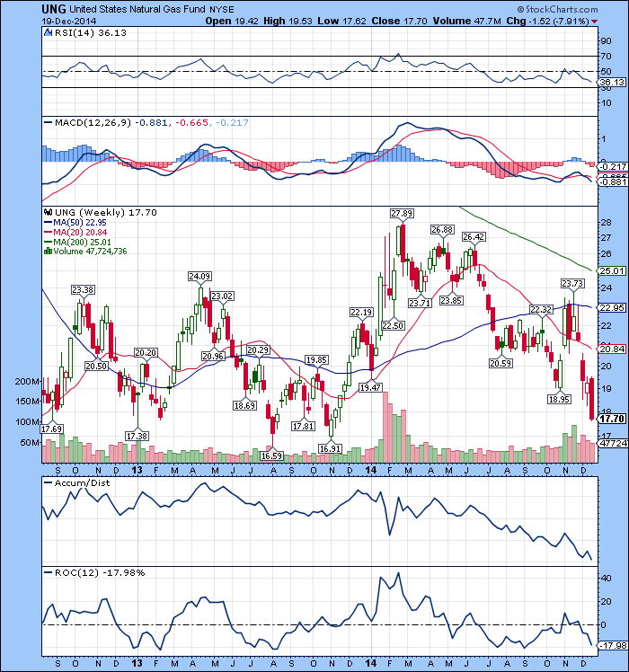Click the red MA(20) legend line marker

(48, 233)
